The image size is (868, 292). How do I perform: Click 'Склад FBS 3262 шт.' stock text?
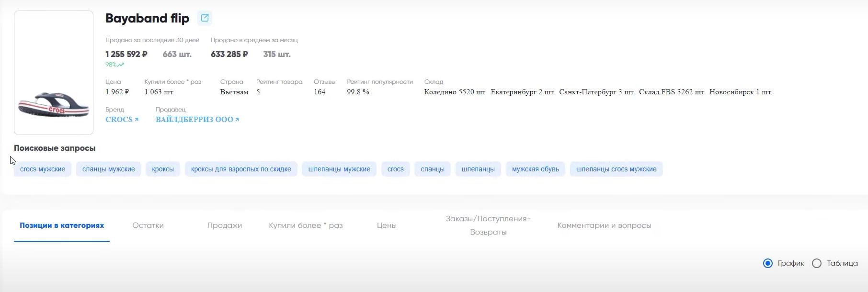672,92
